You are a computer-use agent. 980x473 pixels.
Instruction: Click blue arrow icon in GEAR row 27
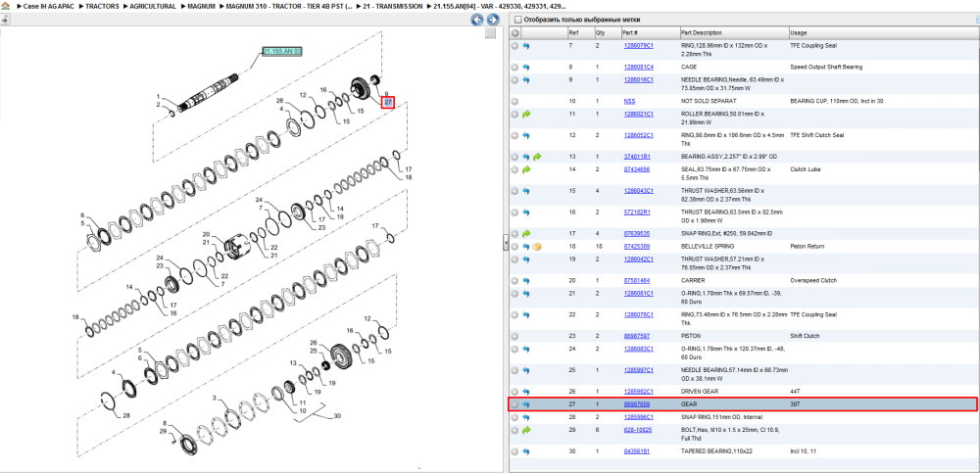(x=526, y=404)
